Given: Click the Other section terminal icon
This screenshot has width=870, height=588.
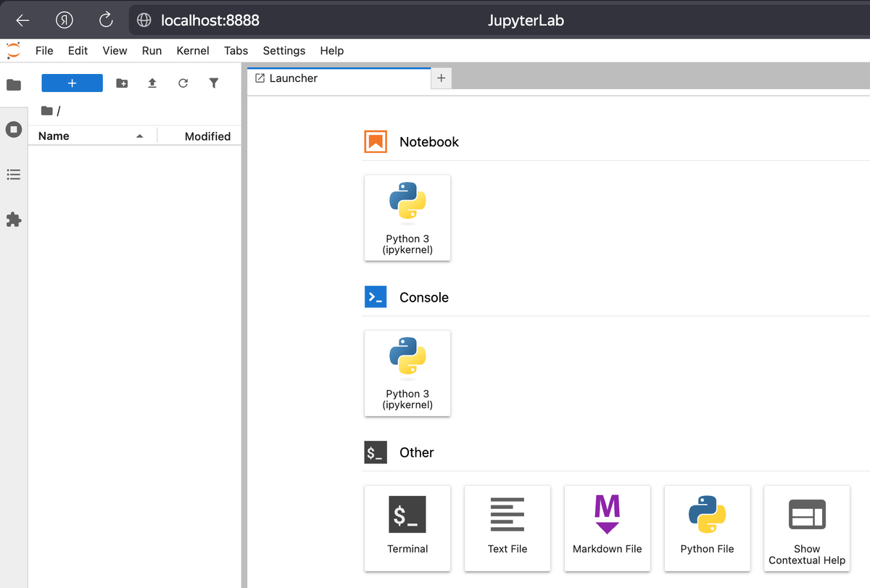Looking at the screenshot, I should click(x=376, y=452).
